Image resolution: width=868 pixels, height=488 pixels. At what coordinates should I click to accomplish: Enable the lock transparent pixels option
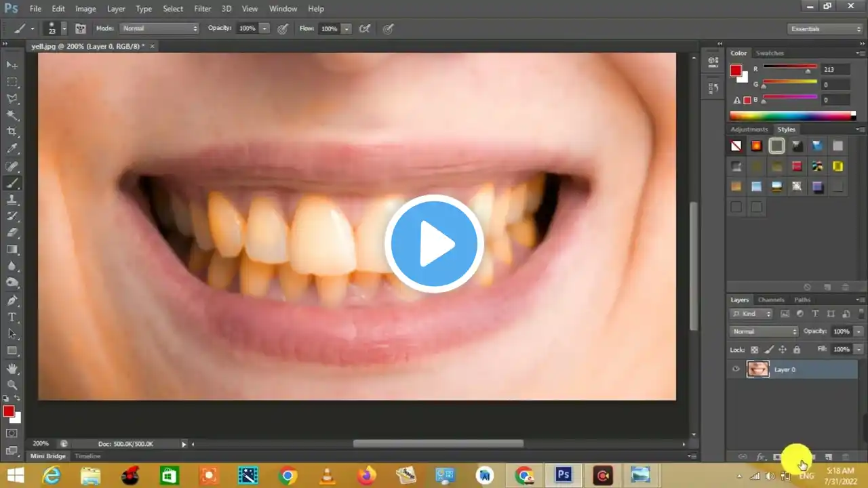(x=754, y=349)
